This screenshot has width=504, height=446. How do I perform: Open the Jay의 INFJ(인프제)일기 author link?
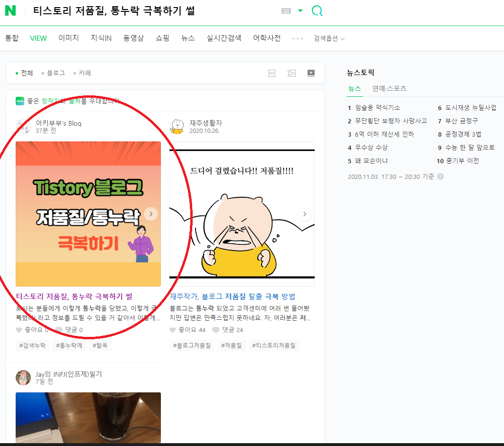coord(68,374)
